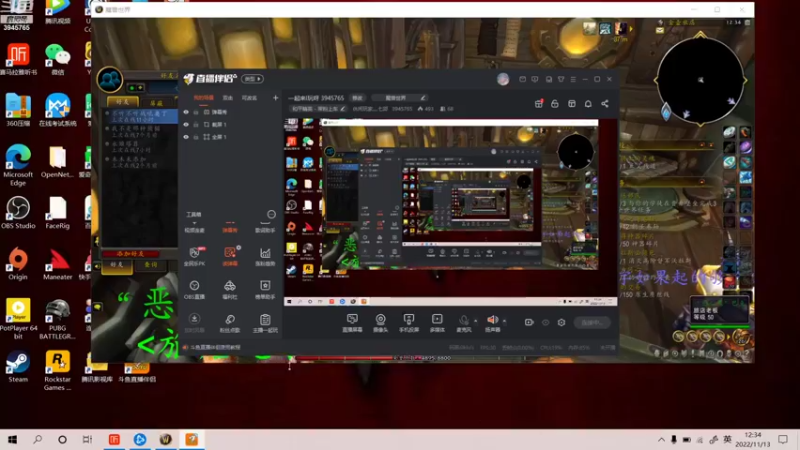
Task: Open the friends list round icon in WoW
Action: (x=110, y=80)
